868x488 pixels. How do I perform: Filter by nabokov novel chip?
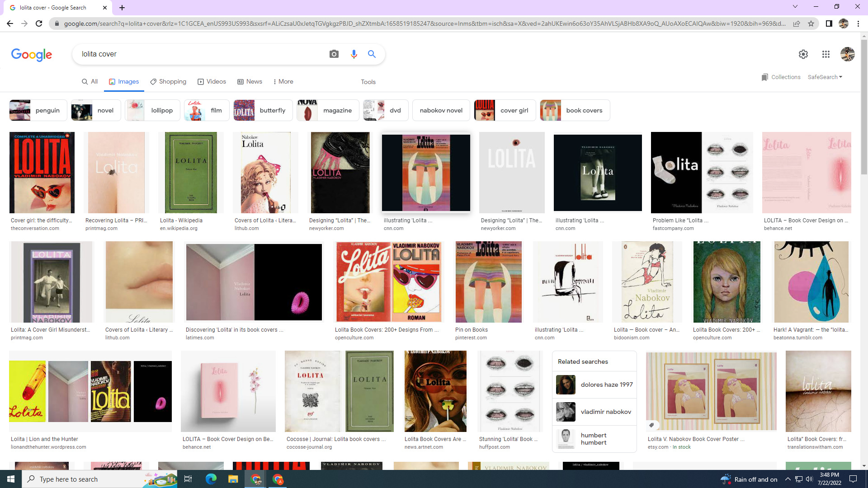pyautogui.click(x=441, y=110)
